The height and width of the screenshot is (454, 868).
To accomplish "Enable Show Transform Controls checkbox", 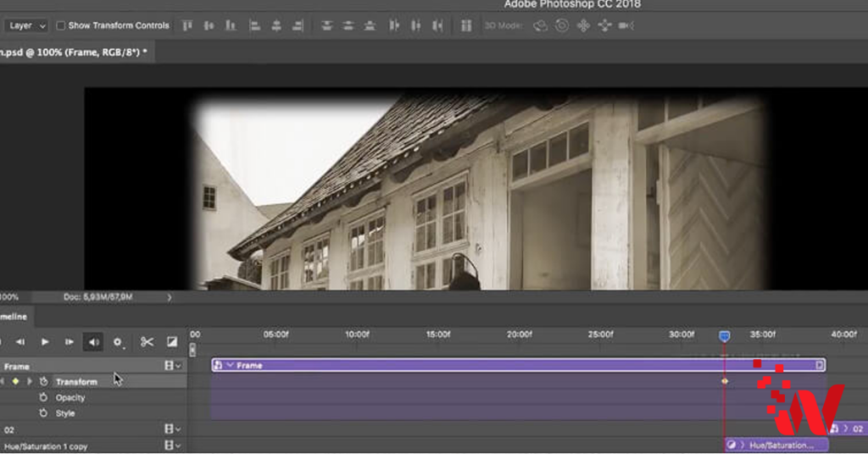I will 61,25.
